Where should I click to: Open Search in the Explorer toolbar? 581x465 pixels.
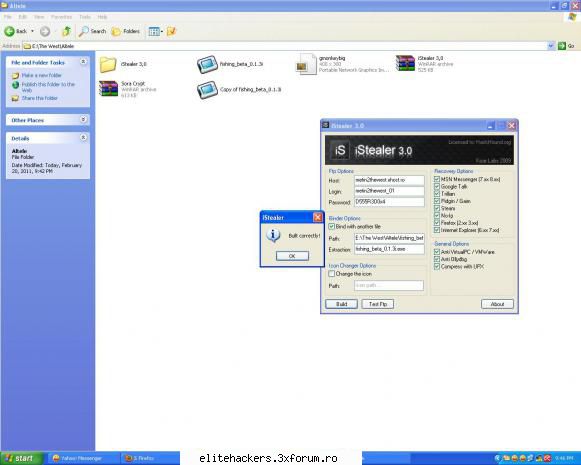coord(92,31)
